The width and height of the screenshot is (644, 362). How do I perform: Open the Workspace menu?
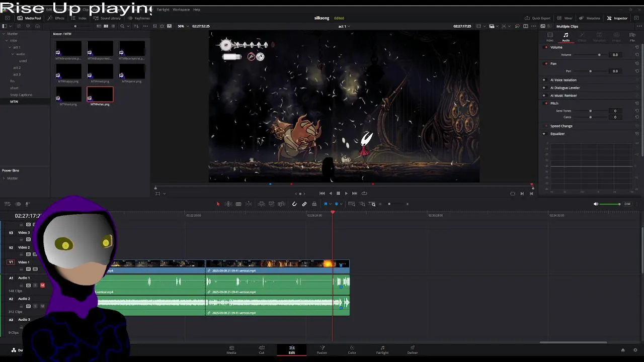click(181, 10)
